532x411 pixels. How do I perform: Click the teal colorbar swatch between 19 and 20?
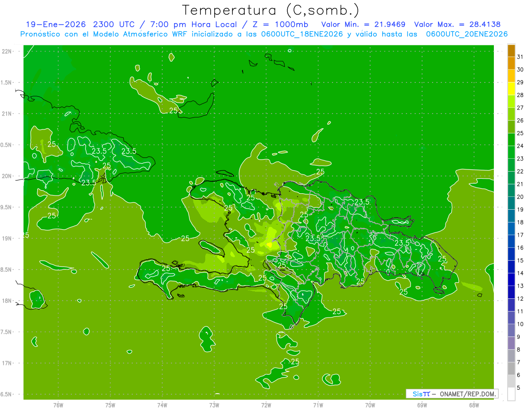[511, 203]
